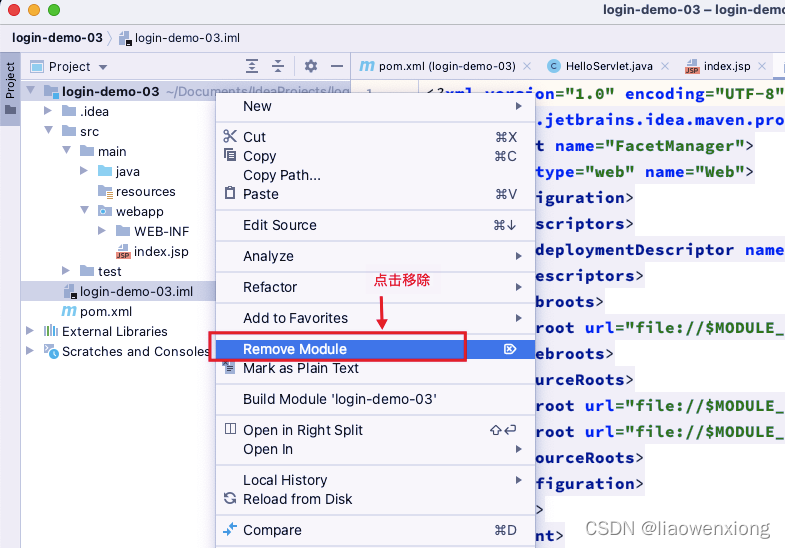Expand the .idea folder
Viewport: 785px width, 548px height.
pyautogui.click(x=48, y=111)
